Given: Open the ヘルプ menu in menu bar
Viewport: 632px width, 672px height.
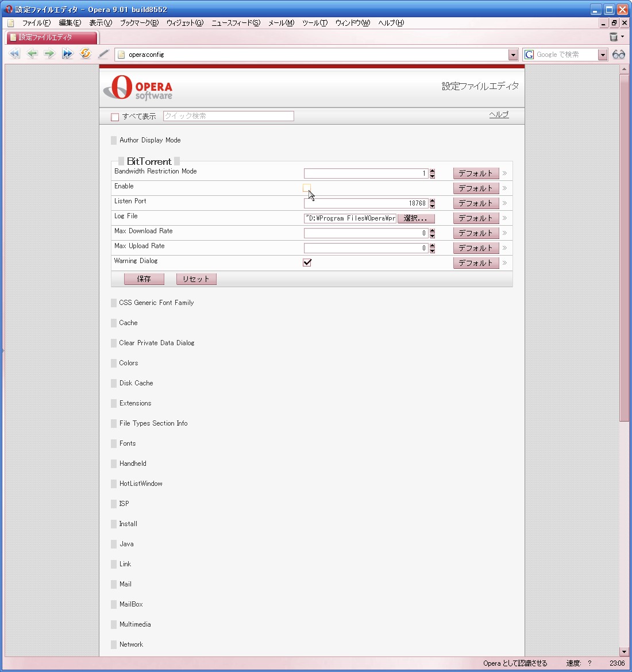Looking at the screenshot, I should (x=391, y=23).
